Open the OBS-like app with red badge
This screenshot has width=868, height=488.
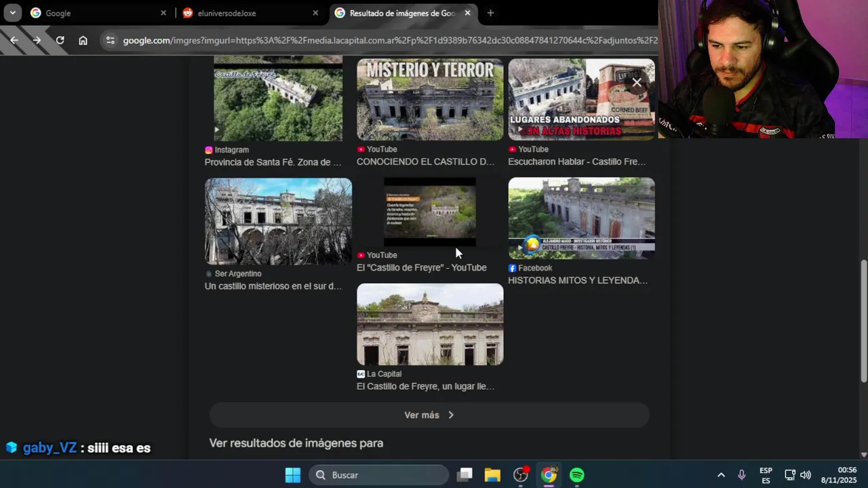pyautogui.click(x=521, y=475)
